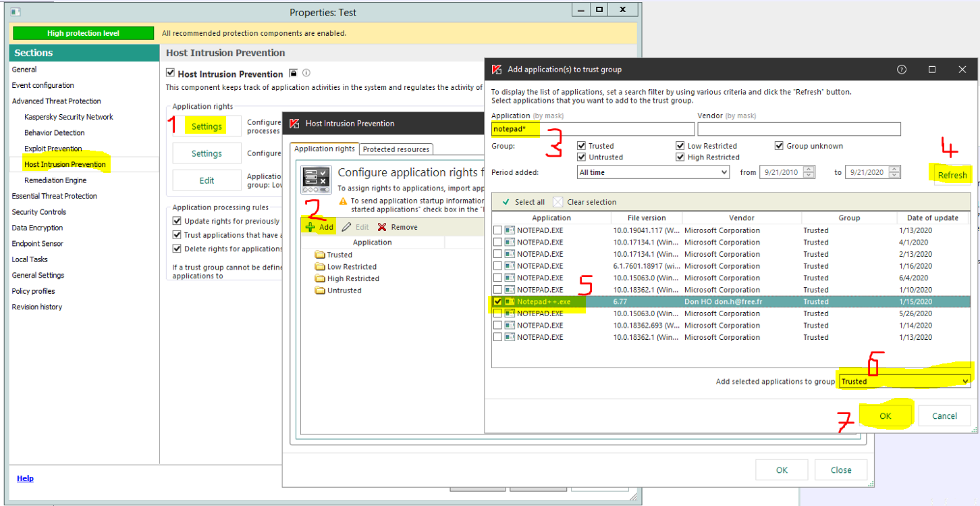The width and height of the screenshot is (980, 506).
Task: Click the green plus Add icon
Action: pos(310,228)
